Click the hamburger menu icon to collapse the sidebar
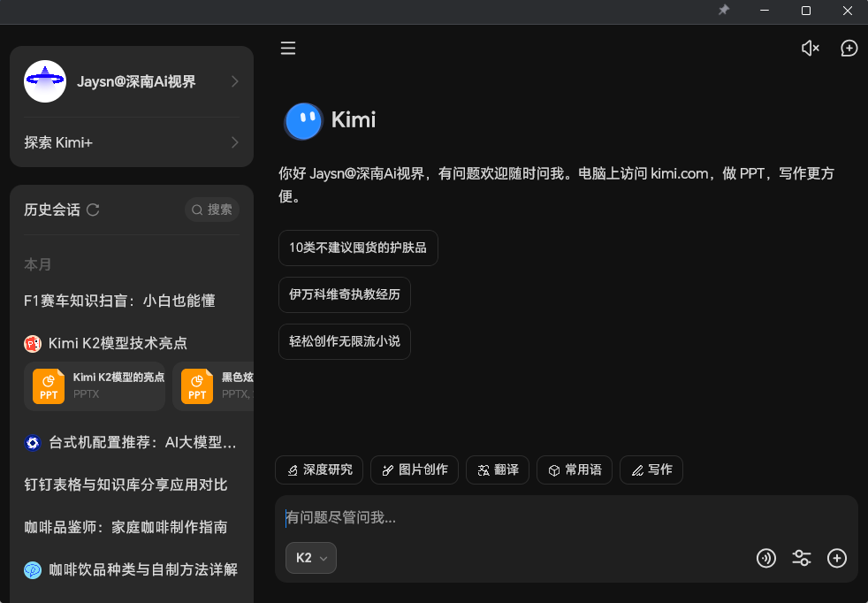The height and width of the screenshot is (603, 868). 287,49
